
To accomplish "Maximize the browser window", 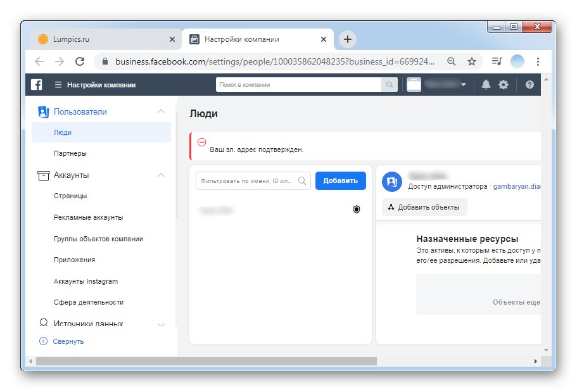I will [514, 27].
